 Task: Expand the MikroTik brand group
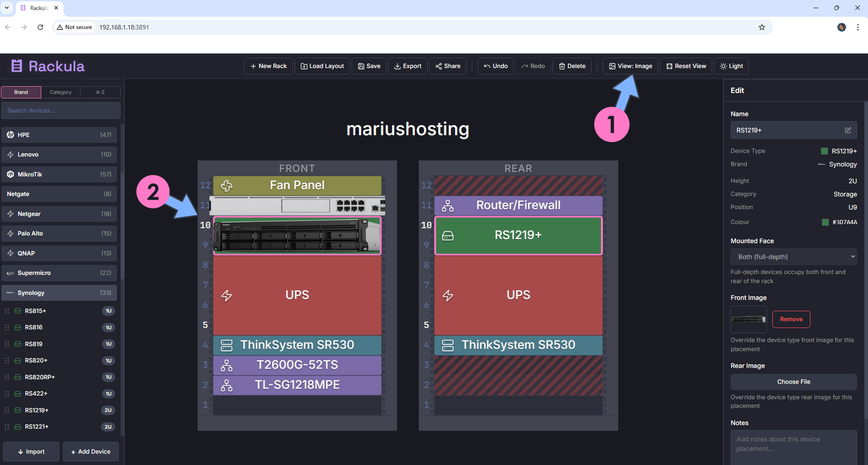[59, 174]
